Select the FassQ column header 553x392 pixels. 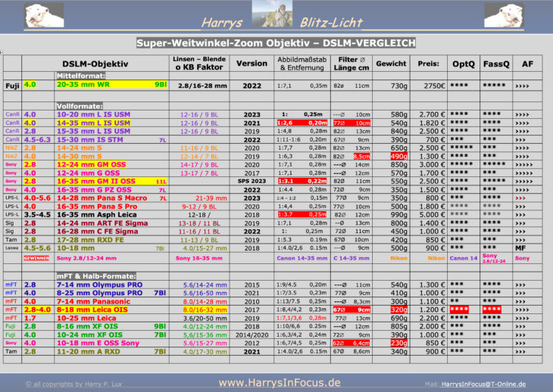pyautogui.click(x=495, y=64)
